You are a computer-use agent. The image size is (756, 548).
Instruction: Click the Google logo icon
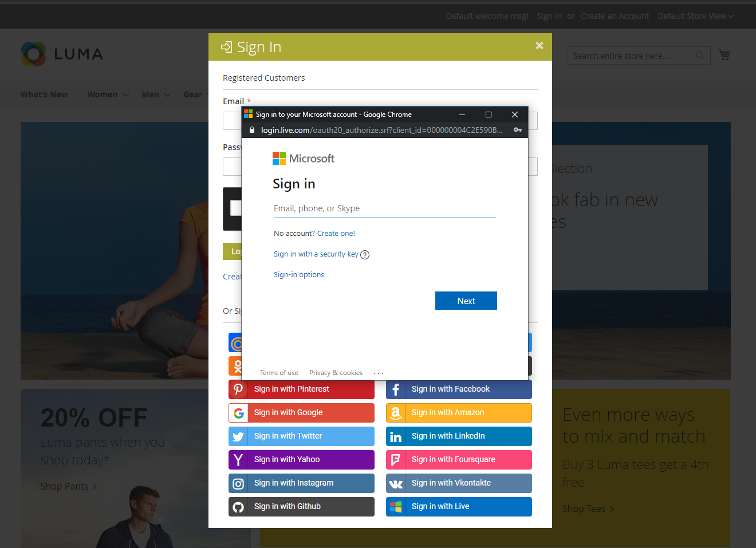(x=238, y=413)
